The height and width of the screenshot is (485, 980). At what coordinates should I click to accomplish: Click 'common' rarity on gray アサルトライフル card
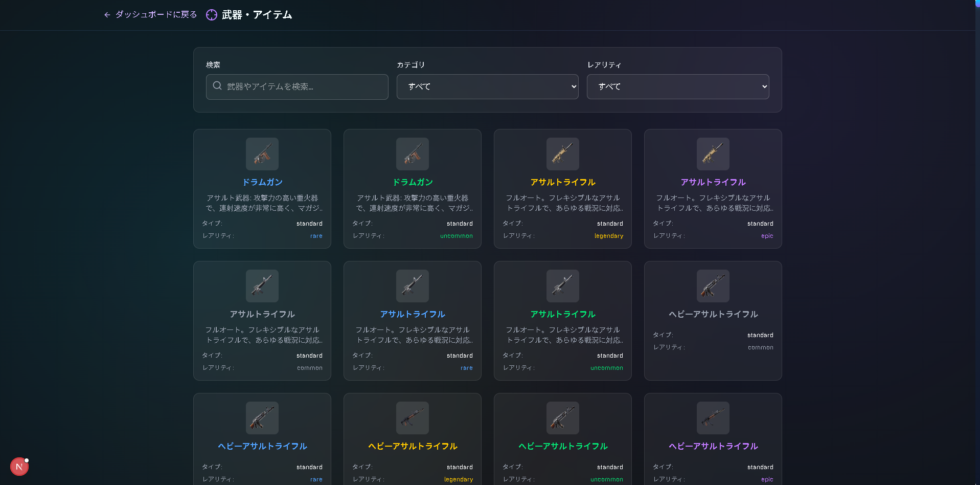(310, 368)
